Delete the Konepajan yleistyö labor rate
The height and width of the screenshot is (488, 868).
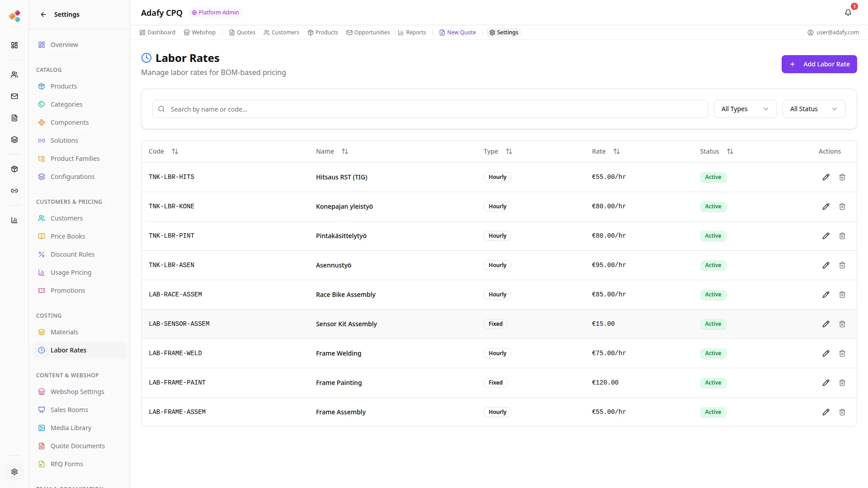click(x=842, y=206)
